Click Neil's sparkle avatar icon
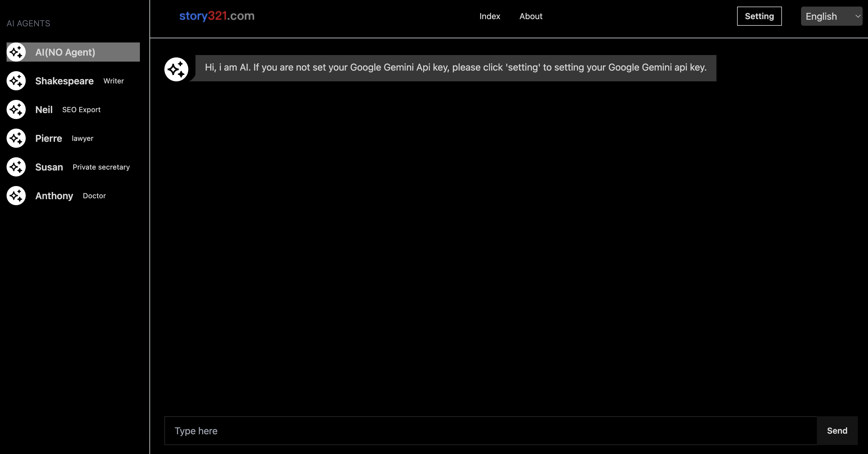The image size is (868, 454). pos(16,109)
